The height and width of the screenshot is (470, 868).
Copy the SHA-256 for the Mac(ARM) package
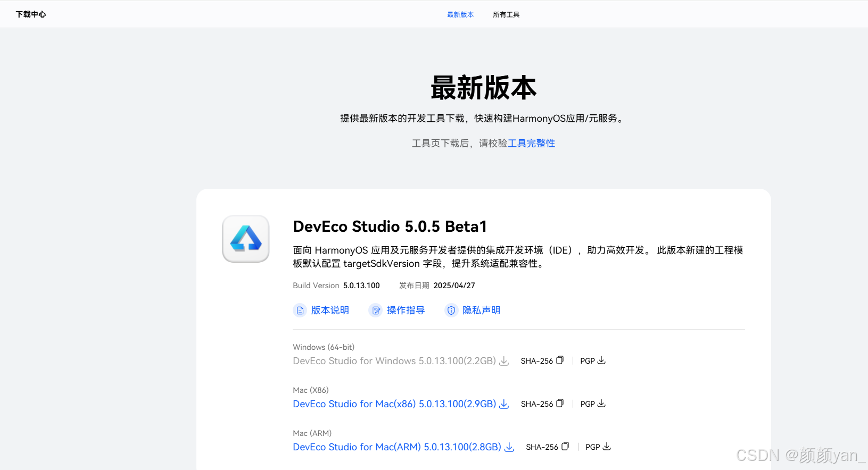pos(565,447)
